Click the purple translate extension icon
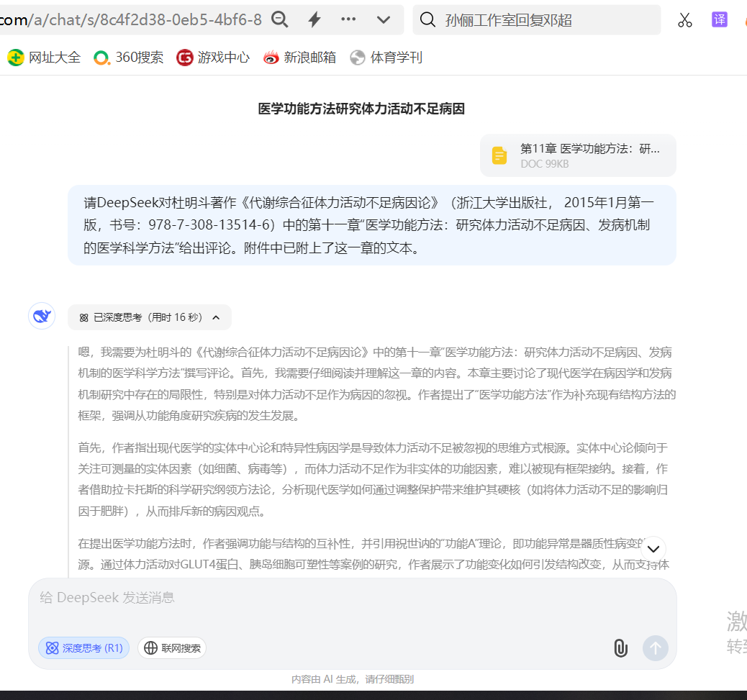The image size is (747, 700). point(720,19)
